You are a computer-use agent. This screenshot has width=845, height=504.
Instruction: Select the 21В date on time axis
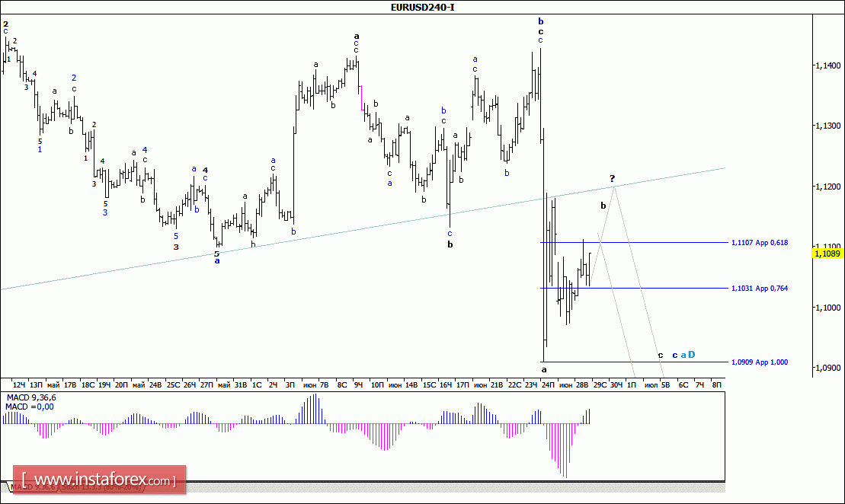click(x=496, y=384)
